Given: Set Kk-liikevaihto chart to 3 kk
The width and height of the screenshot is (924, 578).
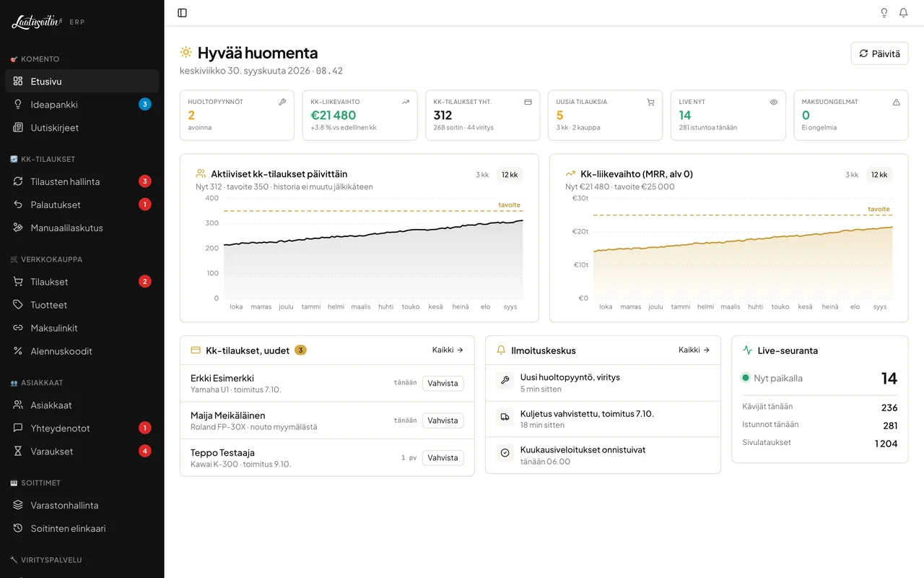Looking at the screenshot, I should tap(852, 175).
